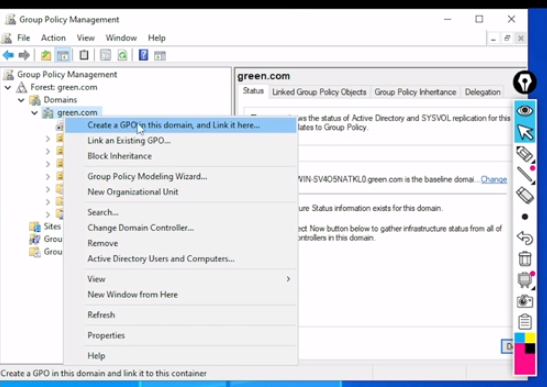Pick the cyan color swatch
The height and width of the screenshot is (387, 547).
coord(520,338)
